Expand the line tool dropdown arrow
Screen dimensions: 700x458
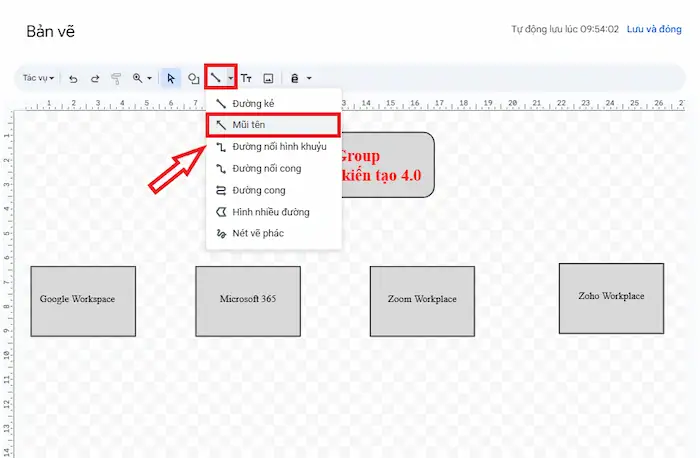[230, 78]
